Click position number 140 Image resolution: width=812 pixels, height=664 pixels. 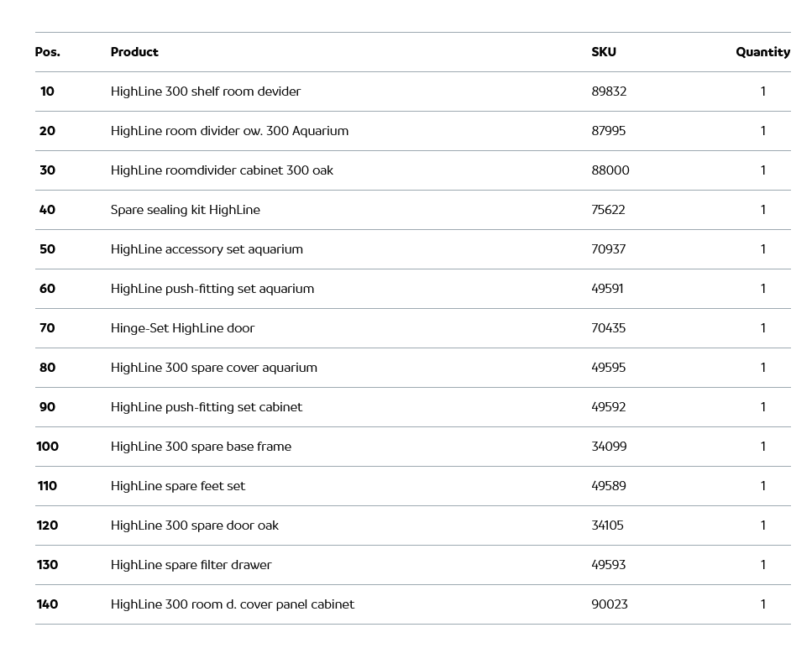[x=47, y=604]
